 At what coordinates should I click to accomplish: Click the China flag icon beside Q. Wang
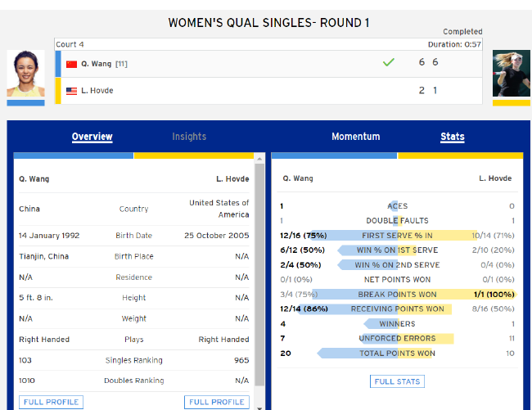[71, 64]
